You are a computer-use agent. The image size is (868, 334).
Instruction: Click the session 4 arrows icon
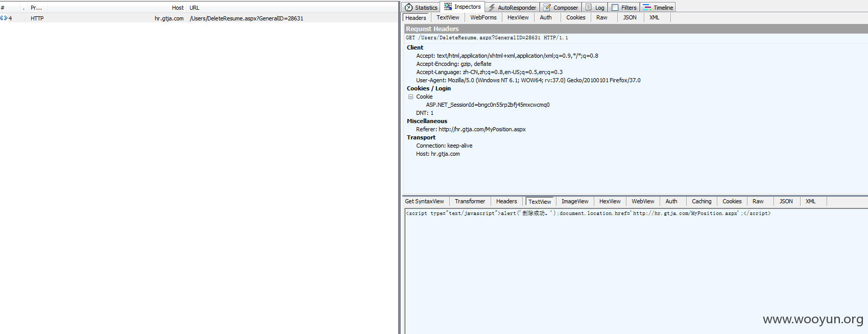coord(4,18)
